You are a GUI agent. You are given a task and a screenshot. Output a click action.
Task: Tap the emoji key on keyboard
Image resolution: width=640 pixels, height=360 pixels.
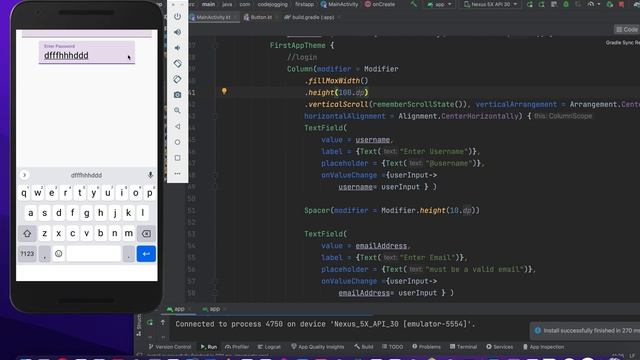point(59,253)
